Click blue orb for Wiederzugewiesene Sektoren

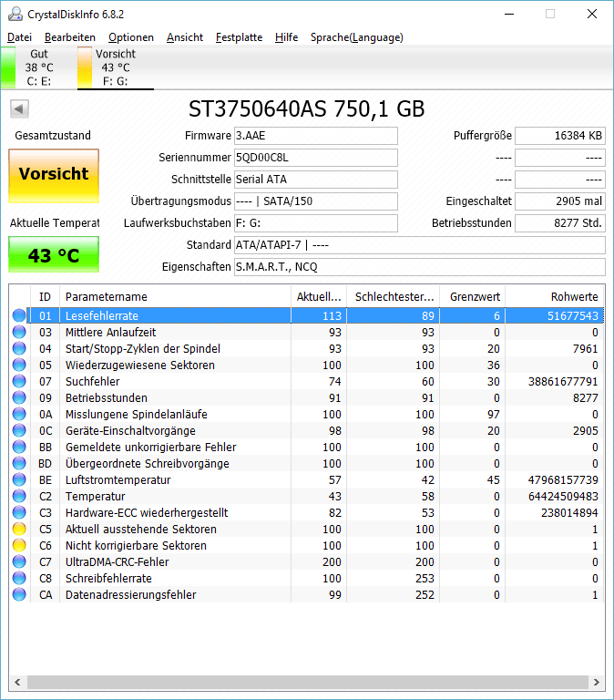(19, 365)
